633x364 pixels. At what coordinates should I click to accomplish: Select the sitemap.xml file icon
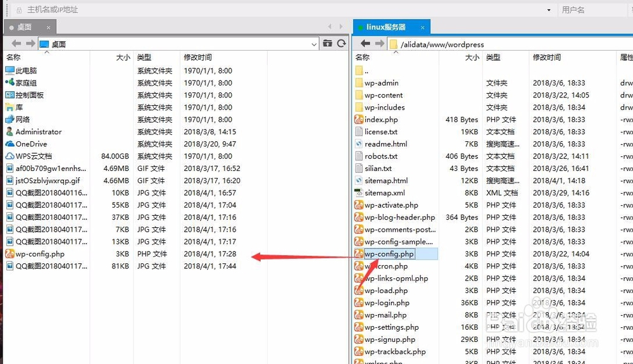tap(358, 193)
